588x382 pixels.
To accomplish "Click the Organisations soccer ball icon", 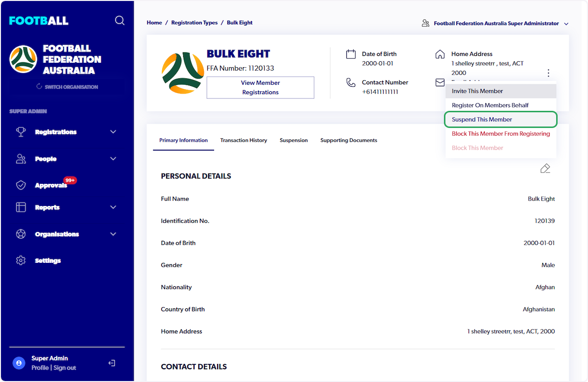I will (21, 234).
